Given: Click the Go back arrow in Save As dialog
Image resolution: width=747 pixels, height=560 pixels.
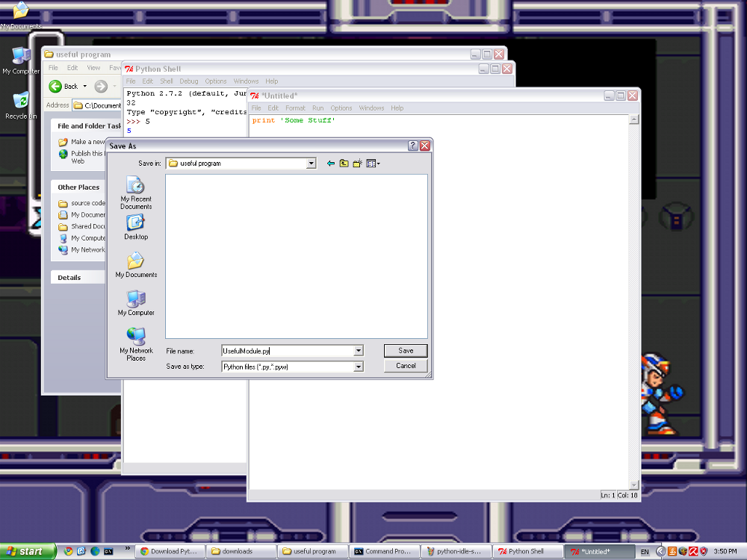Looking at the screenshot, I should click(331, 164).
